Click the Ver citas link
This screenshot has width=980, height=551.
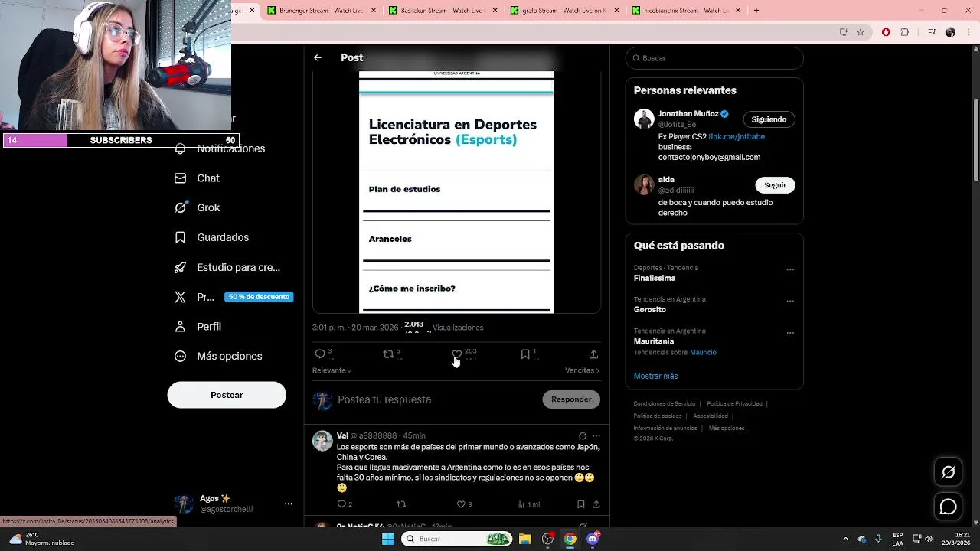(582, 370)
